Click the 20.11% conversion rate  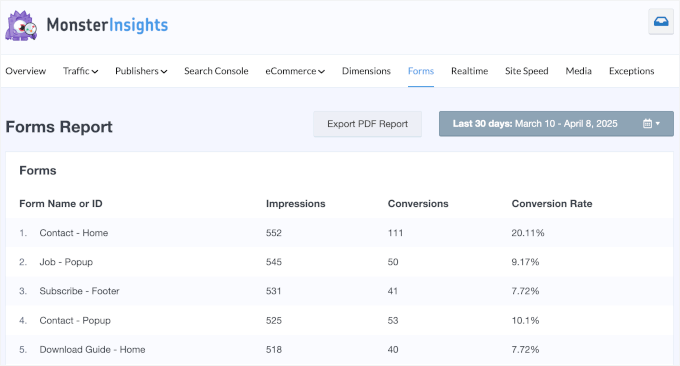click(x=528, y=233)
